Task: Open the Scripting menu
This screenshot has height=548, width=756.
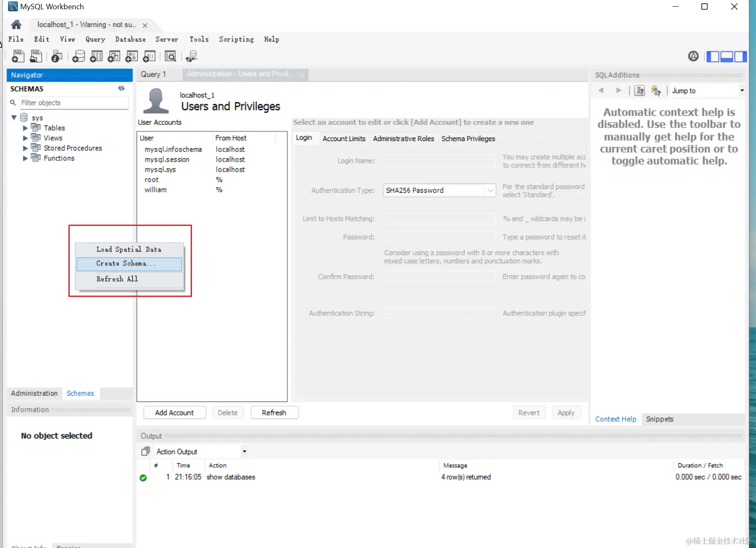Action: coord(236,39)
